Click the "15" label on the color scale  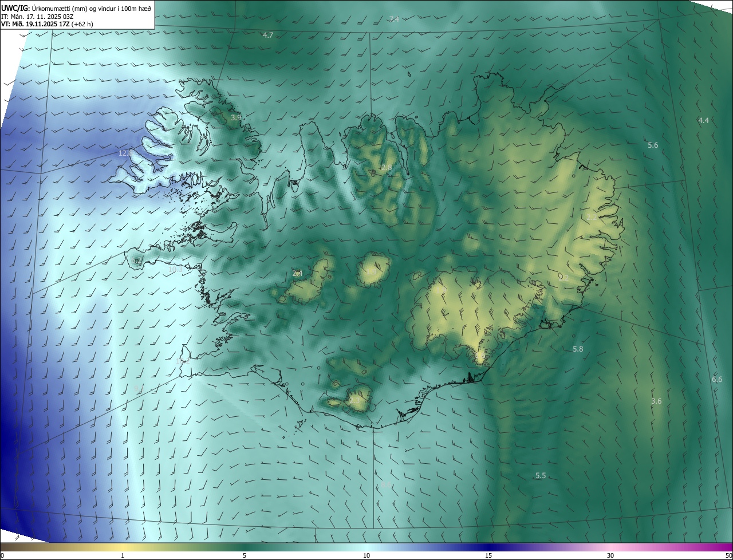(488, 555)
